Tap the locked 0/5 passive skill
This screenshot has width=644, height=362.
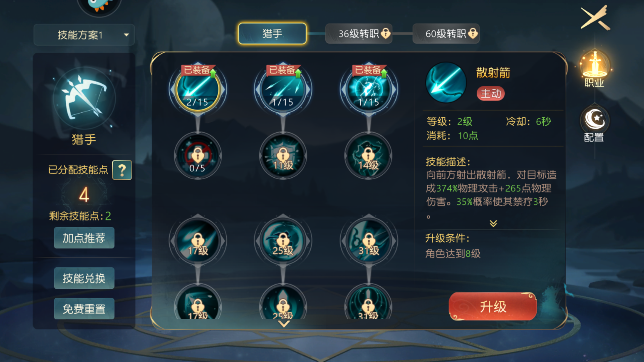198,156
